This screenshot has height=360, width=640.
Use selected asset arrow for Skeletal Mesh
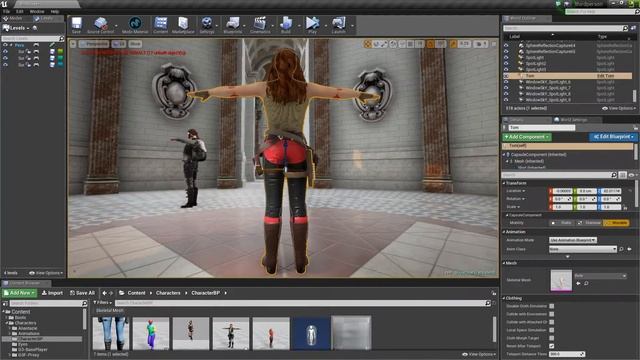click(578, 283)
